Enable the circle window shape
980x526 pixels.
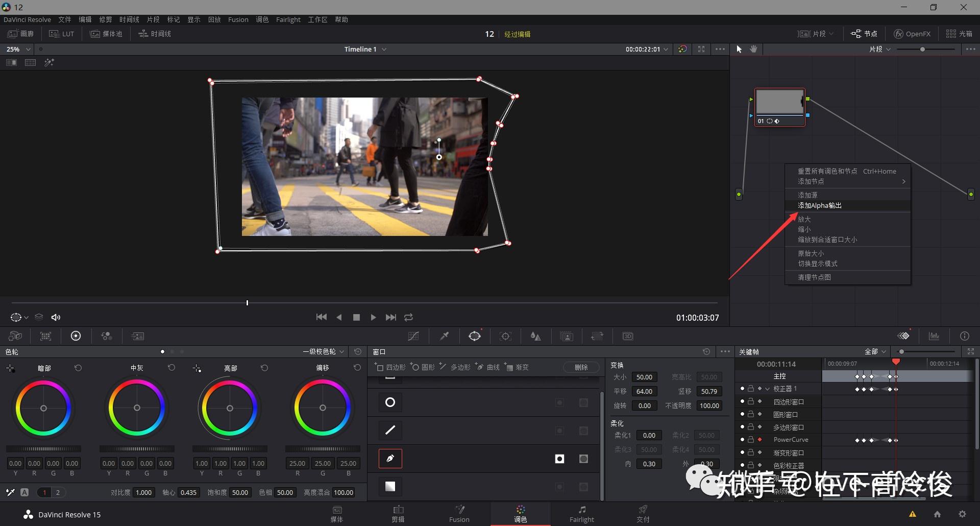point(390,402)
